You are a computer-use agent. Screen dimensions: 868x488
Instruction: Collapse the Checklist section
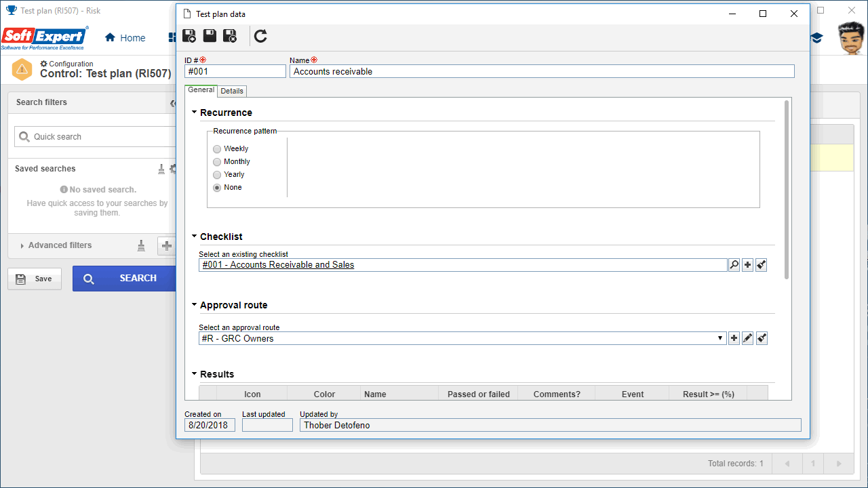click(195, 237)
